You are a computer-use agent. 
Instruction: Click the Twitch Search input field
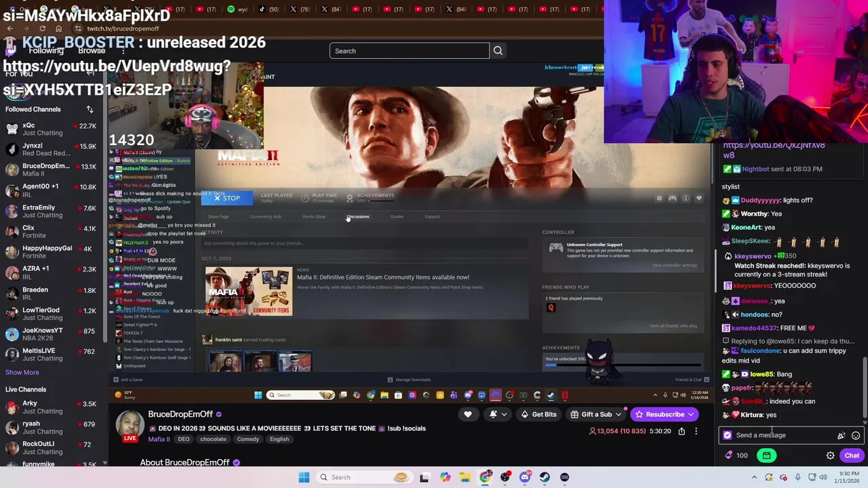pos(410,51)
